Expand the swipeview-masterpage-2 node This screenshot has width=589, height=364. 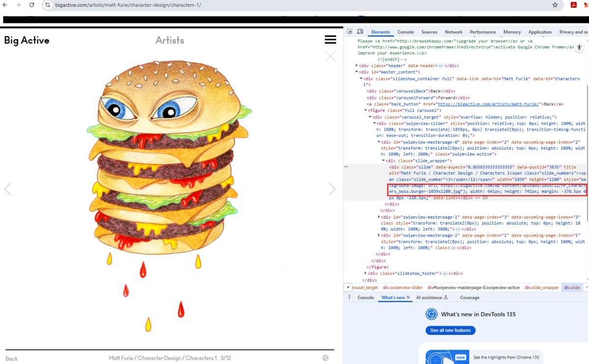(379, 235)
